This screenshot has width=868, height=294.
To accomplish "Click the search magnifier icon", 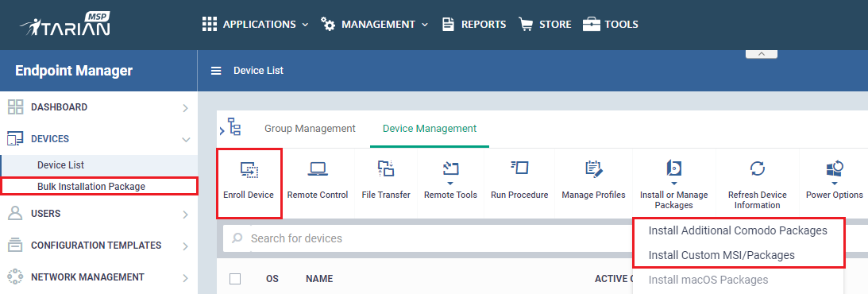I will (237, 238).
